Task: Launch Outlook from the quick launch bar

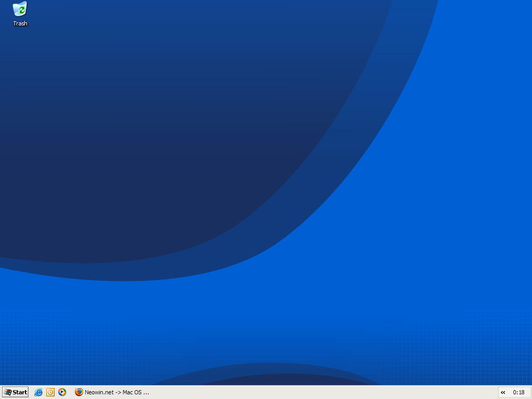Action: pyautogui.click(x=50, y=392)
